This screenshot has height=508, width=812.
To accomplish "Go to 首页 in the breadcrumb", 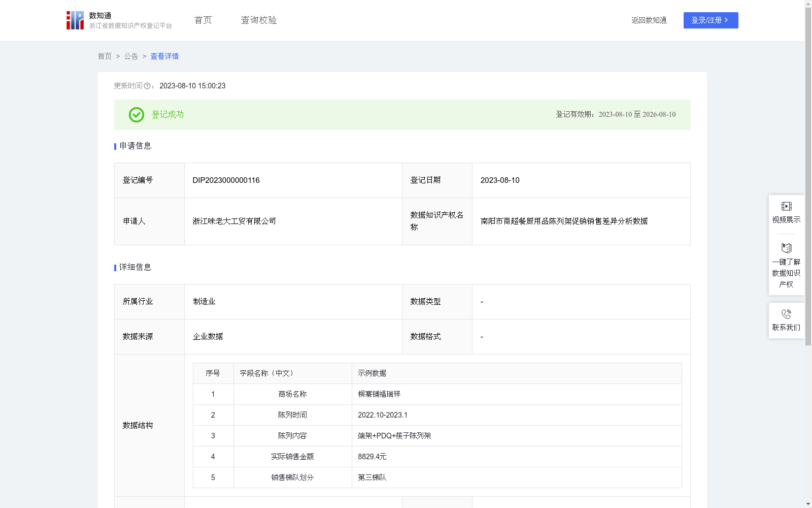I will pyautogui.click(x=105, y=56).
